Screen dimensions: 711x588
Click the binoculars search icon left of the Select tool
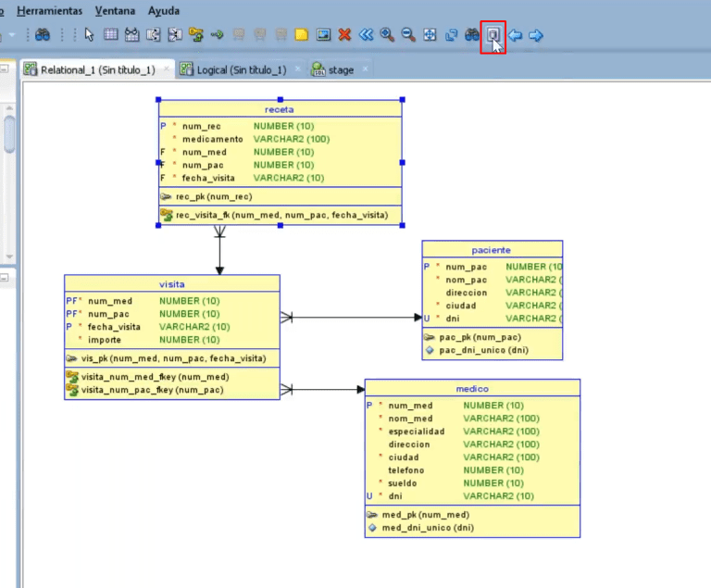pos(43,35)
